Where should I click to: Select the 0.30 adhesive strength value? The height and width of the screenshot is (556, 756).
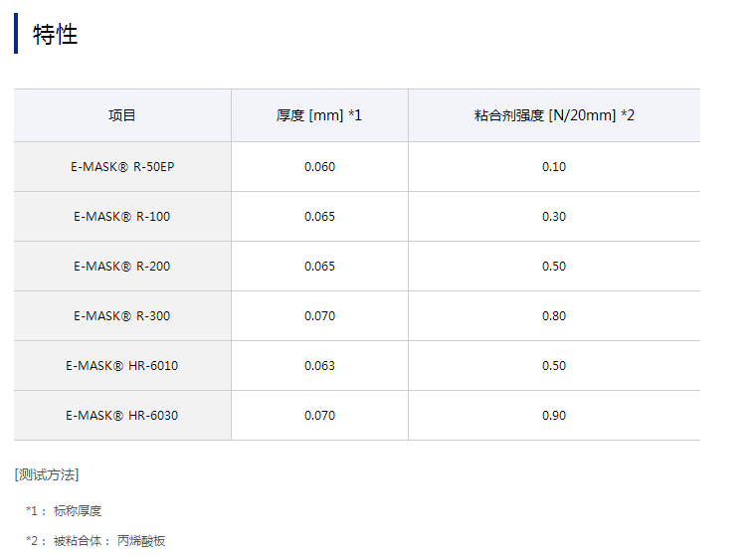(x=554, y=216)
